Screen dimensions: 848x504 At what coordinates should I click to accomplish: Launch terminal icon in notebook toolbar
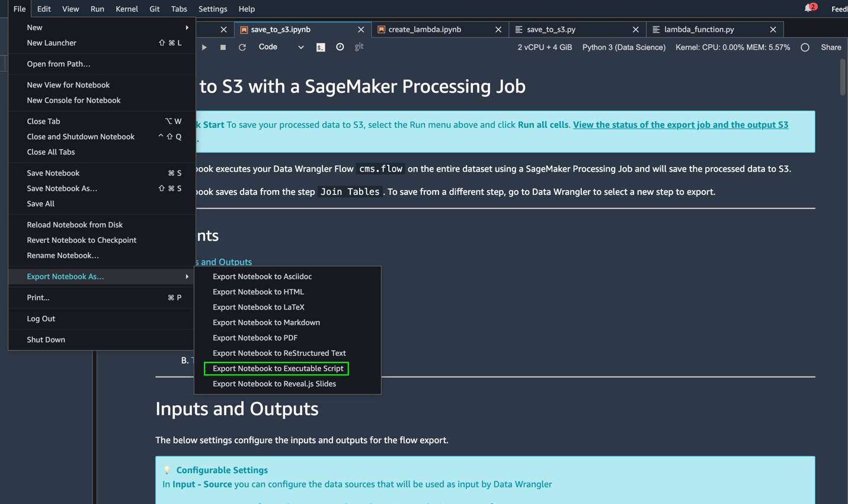[321, 47]
